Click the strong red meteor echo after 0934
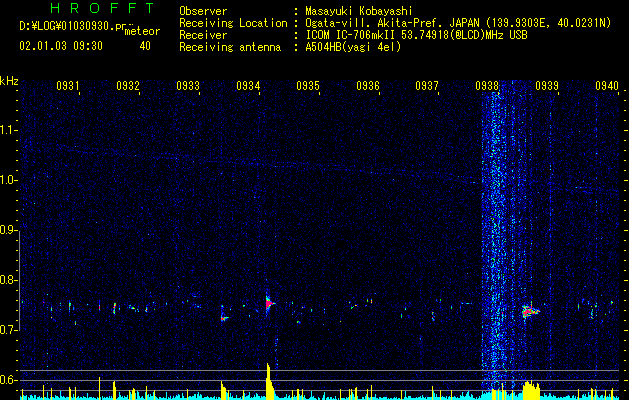Viewport: 629px width, 400px height. pos(269,303)
